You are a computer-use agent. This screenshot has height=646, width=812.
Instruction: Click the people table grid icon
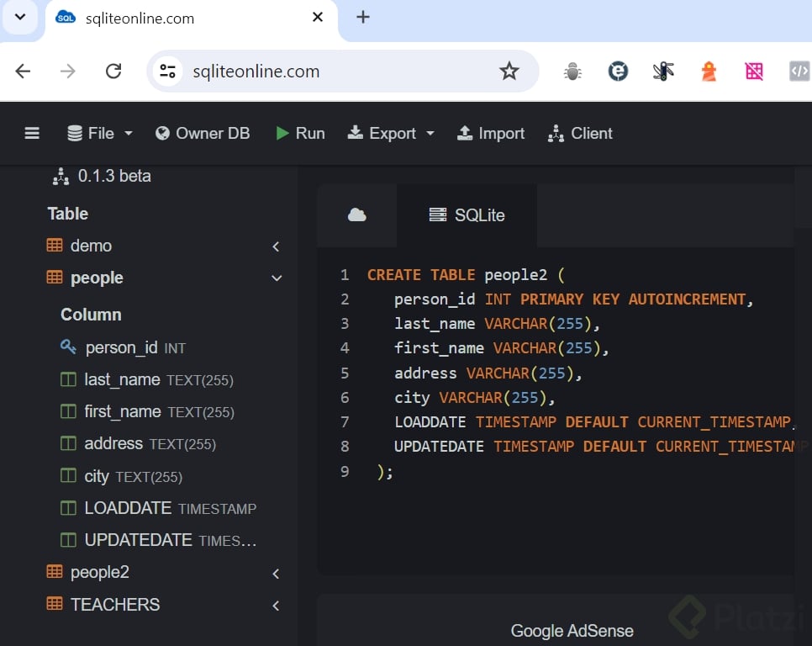click(55, 277)
